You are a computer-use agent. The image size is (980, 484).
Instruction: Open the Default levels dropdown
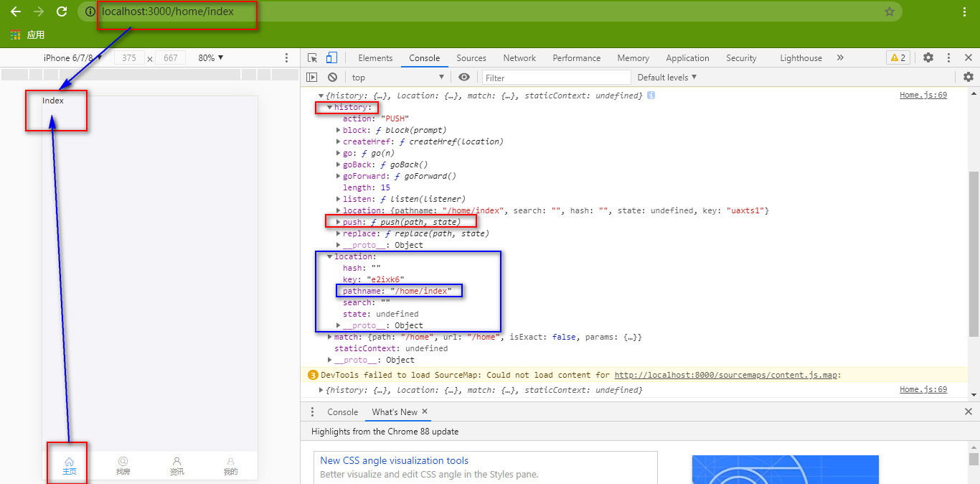tap(666, 77)
